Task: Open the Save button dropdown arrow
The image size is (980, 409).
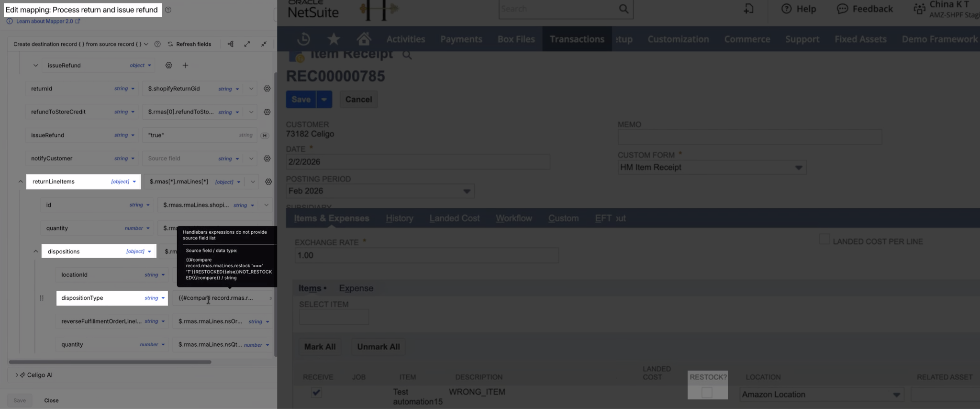Action: (x=324, y=99)
